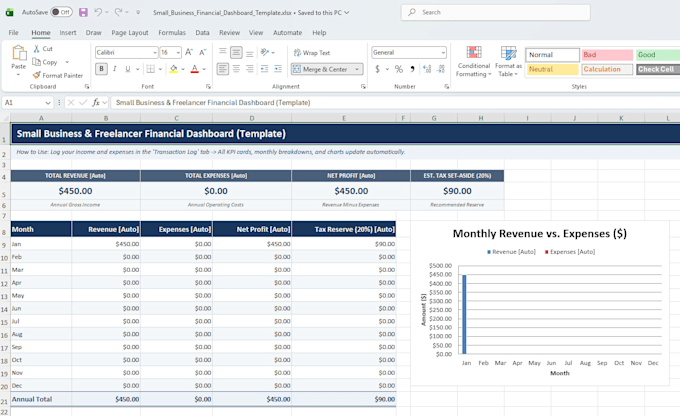Click the Fill Color paint bucket
680x416 pixels.
(173, 69)
